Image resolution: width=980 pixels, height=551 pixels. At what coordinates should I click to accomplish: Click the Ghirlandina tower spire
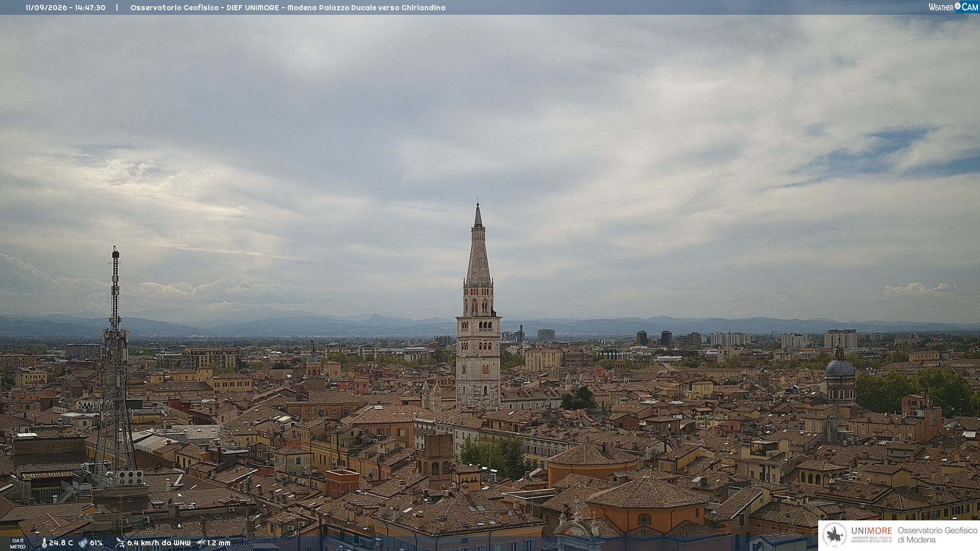[x=478, y=244]
